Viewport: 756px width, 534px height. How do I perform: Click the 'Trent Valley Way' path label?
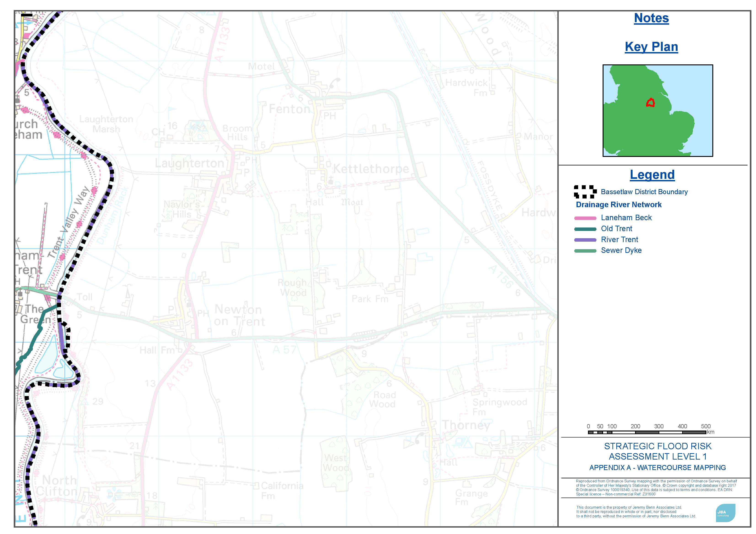[x=69, y=222]
